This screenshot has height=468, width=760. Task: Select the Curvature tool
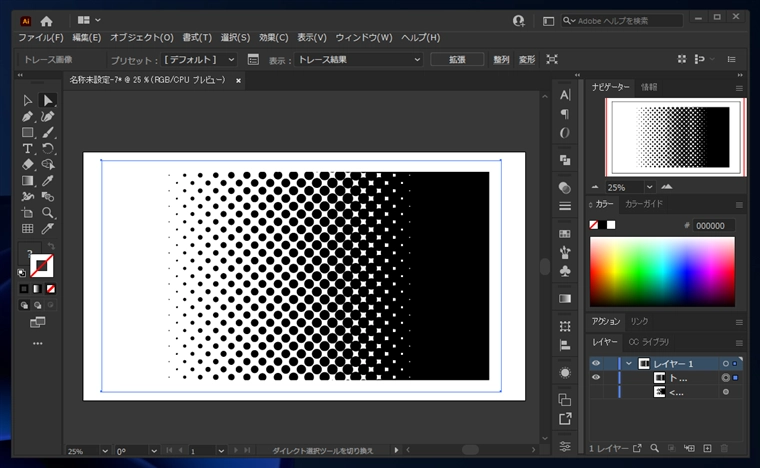point(48,116)
